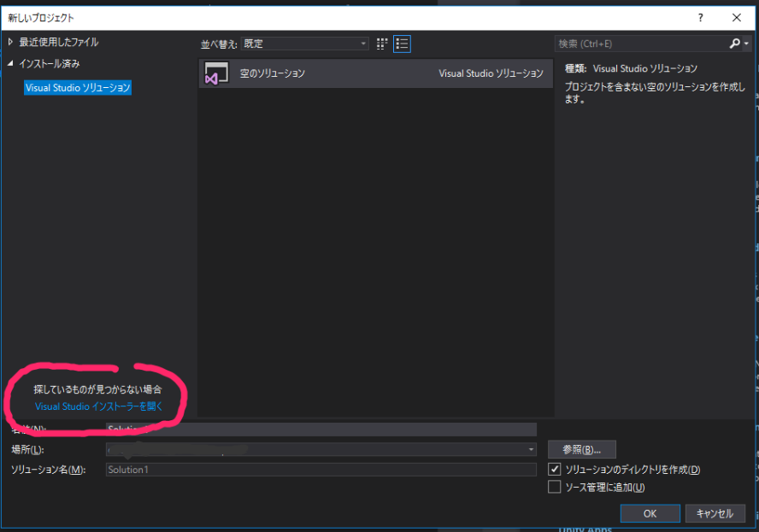Image resolution: width=759 pixels, height=532 pixels.
Task: Open the 並べ替え sort dropdown
Action: [x=305, y=44]
